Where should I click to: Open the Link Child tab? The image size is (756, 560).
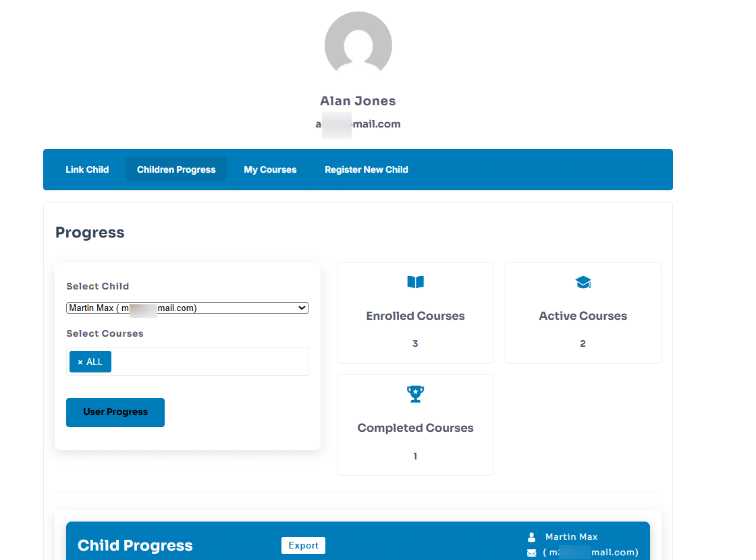point(87,169)
